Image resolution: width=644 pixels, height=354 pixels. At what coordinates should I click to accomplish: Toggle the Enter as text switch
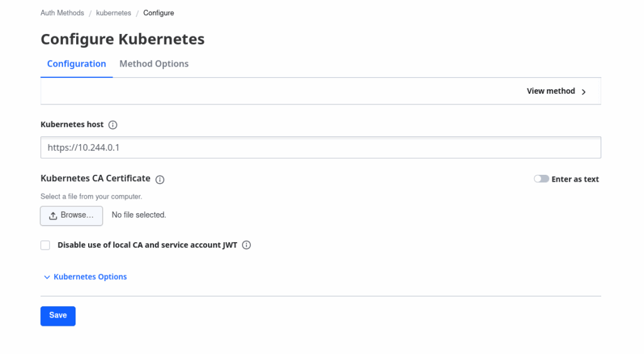coord(541,179)
